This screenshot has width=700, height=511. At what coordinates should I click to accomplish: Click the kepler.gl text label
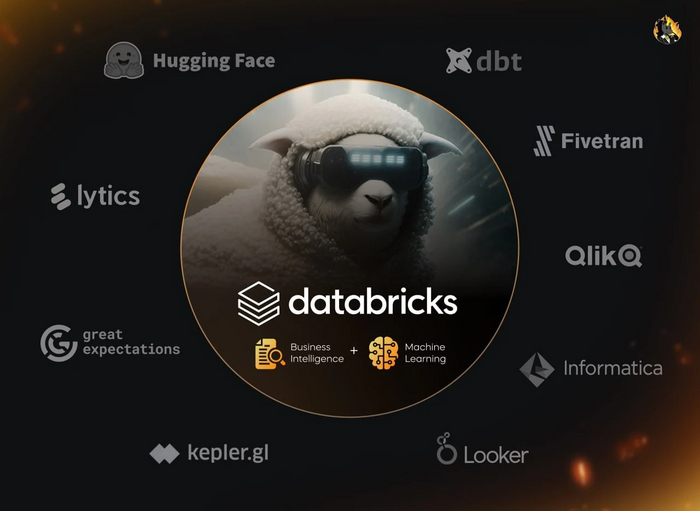[228, 453]
